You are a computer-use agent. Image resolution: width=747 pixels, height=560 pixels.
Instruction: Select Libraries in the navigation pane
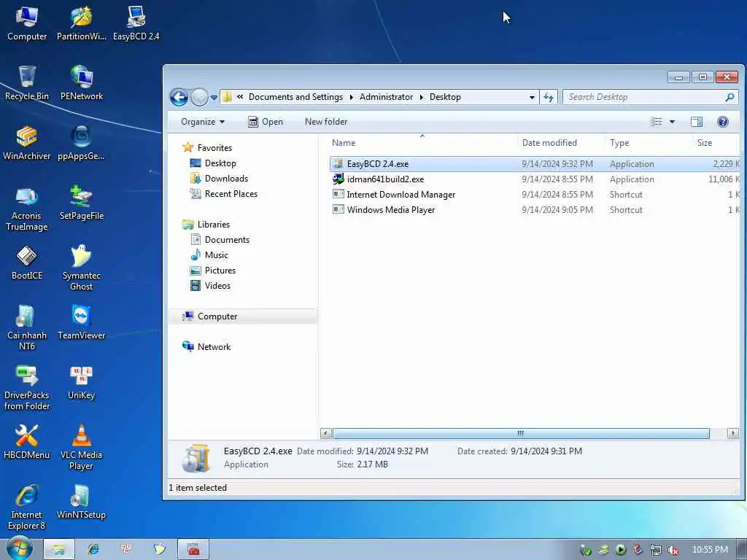214,225
